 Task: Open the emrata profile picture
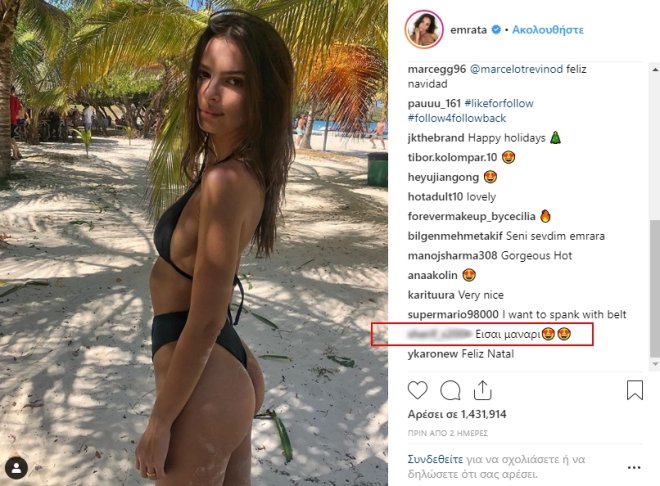(x=424, y=29)
